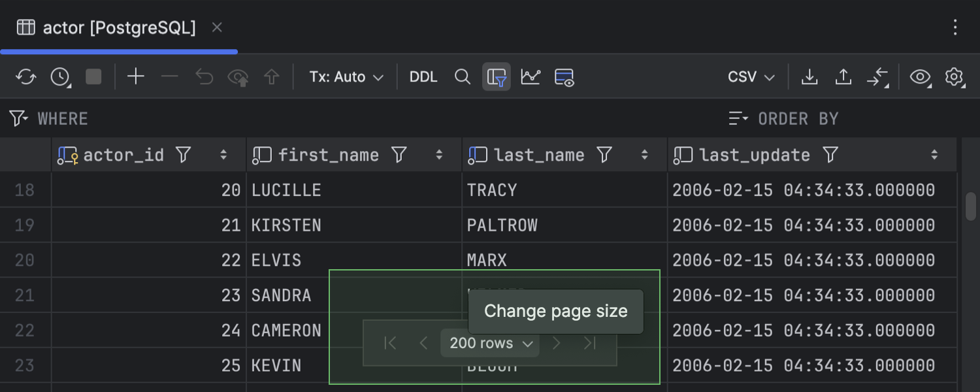
Task: Click the export data download icon
Action: pyautogui.click(x=809, y=77)
